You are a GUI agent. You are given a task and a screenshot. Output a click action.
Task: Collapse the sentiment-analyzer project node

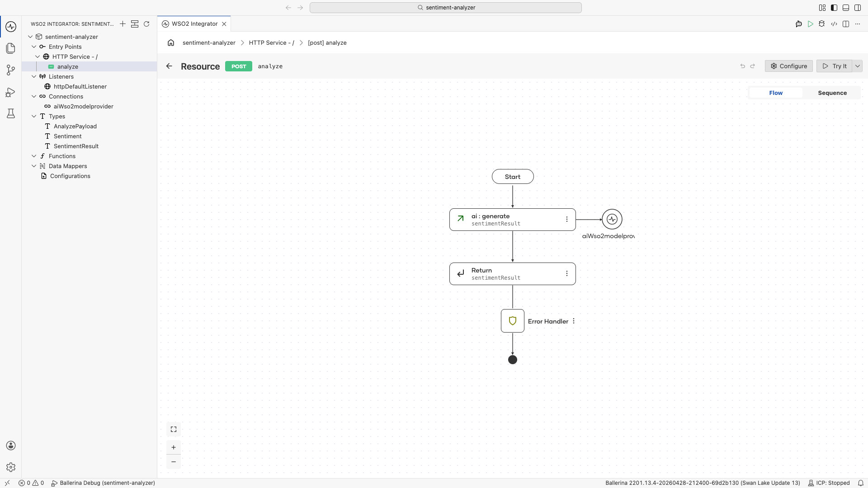point(30,37)
